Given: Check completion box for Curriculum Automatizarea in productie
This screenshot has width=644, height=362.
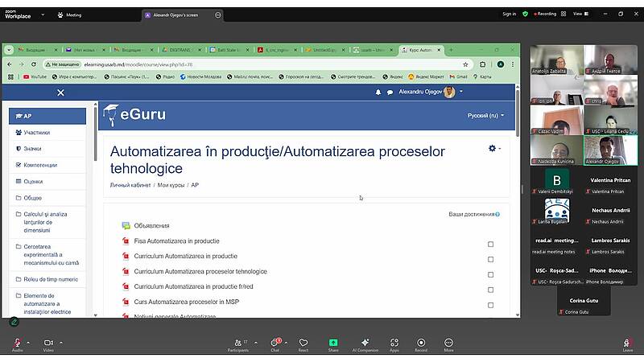Looking at the screenshot, I should pyautogui.click(x=490, y=259).
